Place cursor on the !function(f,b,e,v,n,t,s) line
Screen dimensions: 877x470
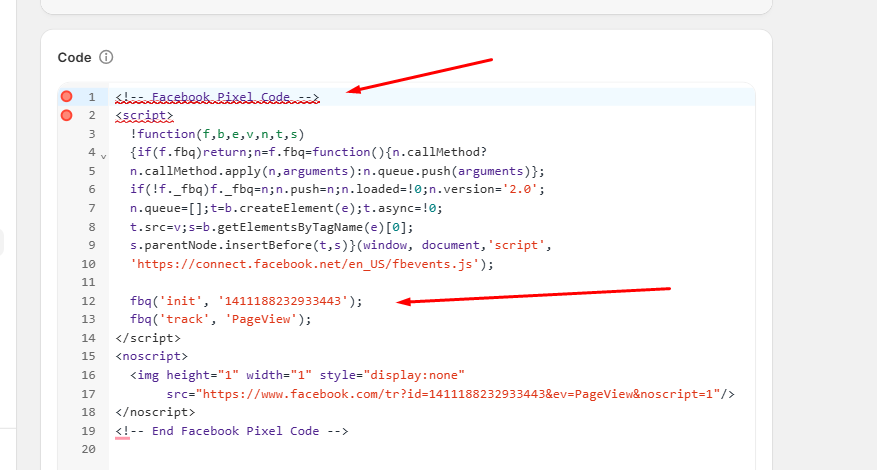click(x=217, y=134)
